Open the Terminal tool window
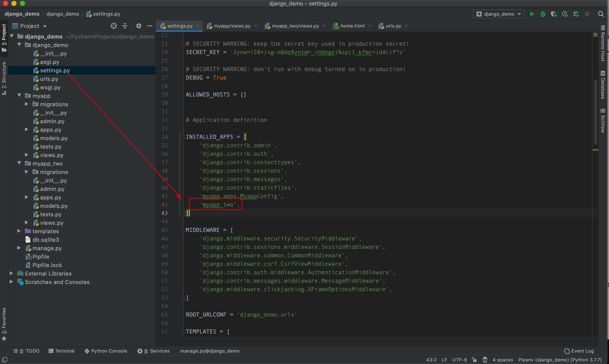609x364 pixels. tap(61, 351)
